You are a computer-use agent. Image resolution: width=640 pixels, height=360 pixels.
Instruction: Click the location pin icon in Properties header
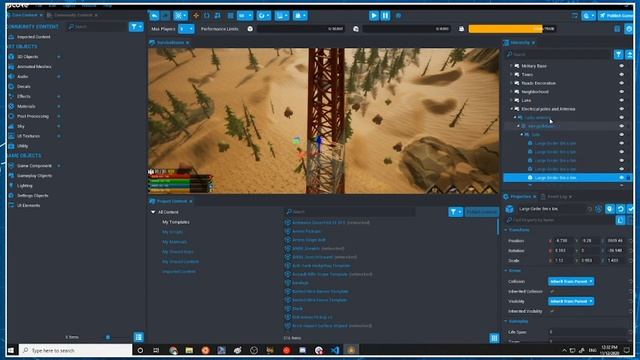point(609,209)
